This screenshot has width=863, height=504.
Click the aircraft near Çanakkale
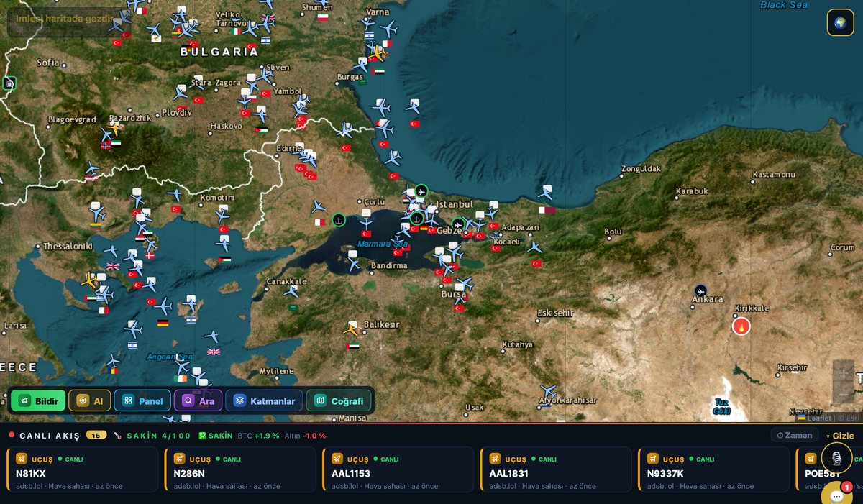pos(291,292)
